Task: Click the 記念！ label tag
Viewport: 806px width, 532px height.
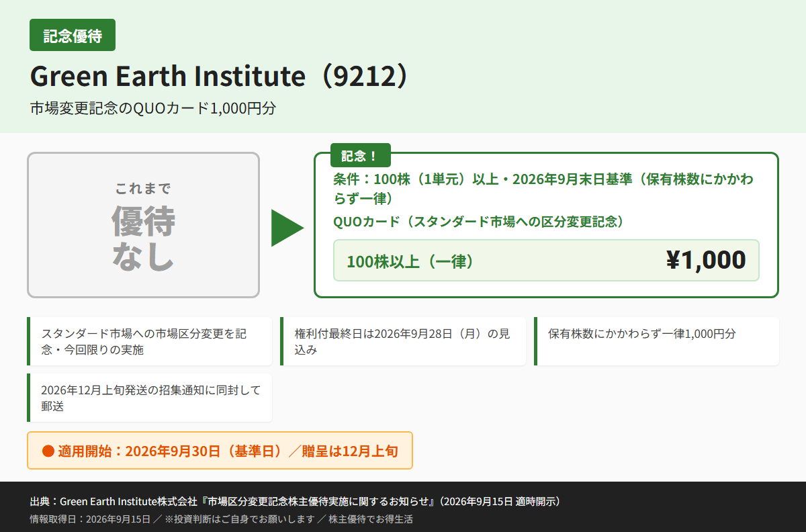Action: coord(360,156)
